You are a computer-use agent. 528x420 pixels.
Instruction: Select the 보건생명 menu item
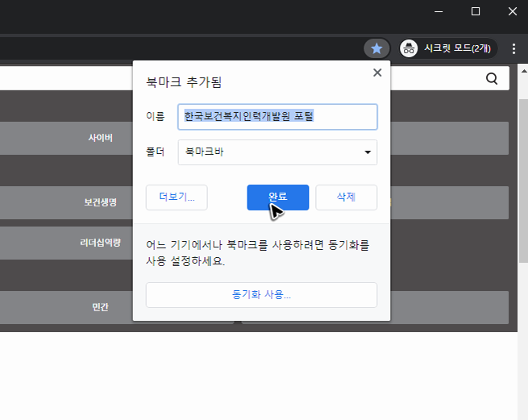pos(100,202)
